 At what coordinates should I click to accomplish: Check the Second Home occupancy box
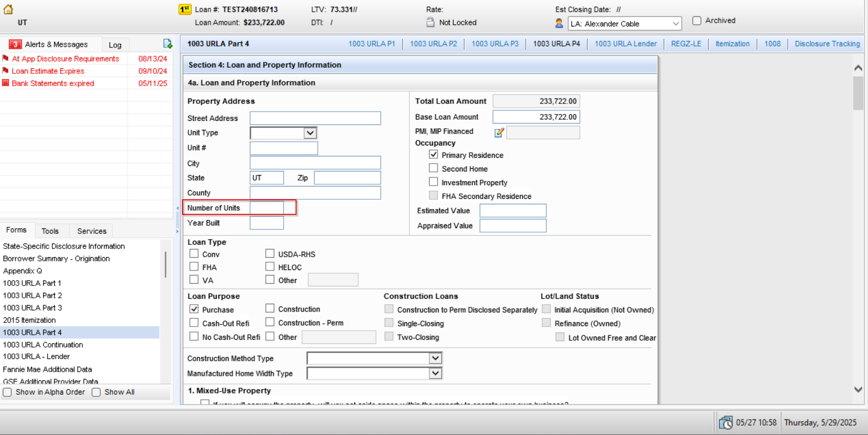point(433,168)
